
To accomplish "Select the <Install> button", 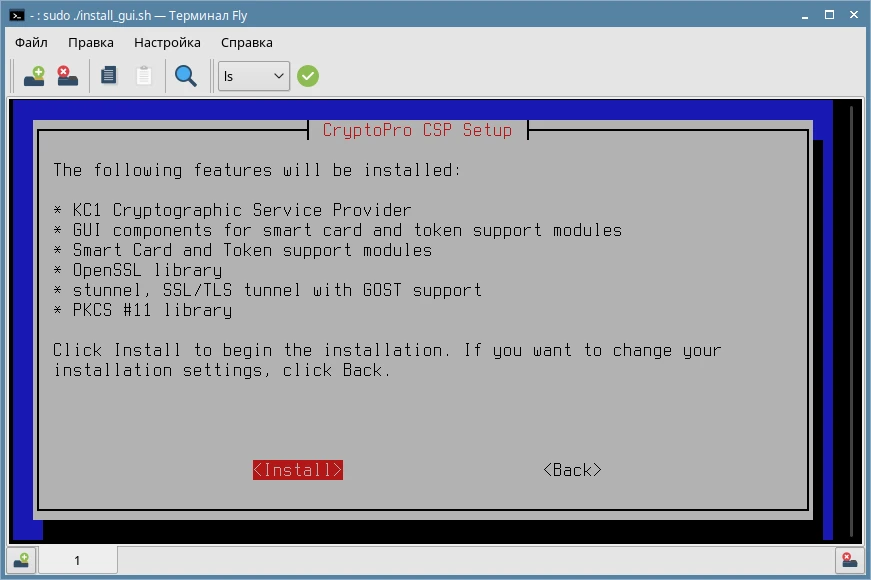I will (x=298, y=470).
